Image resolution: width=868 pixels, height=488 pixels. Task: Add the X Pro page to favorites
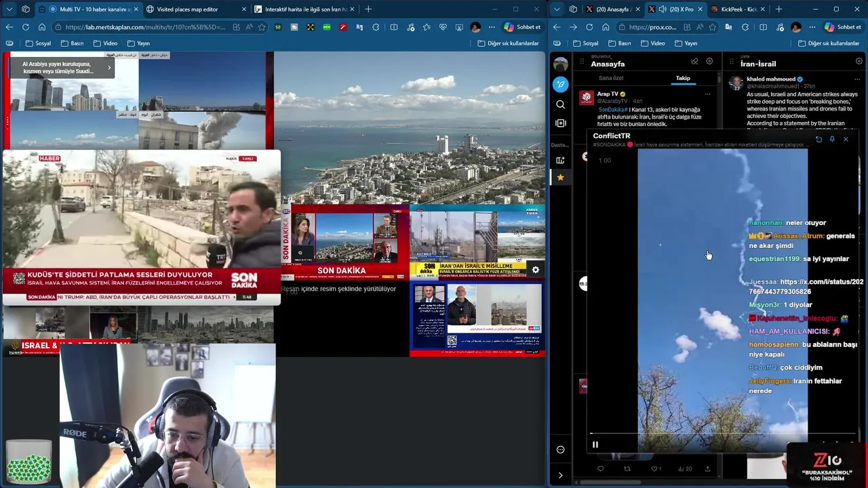(712, 27)
